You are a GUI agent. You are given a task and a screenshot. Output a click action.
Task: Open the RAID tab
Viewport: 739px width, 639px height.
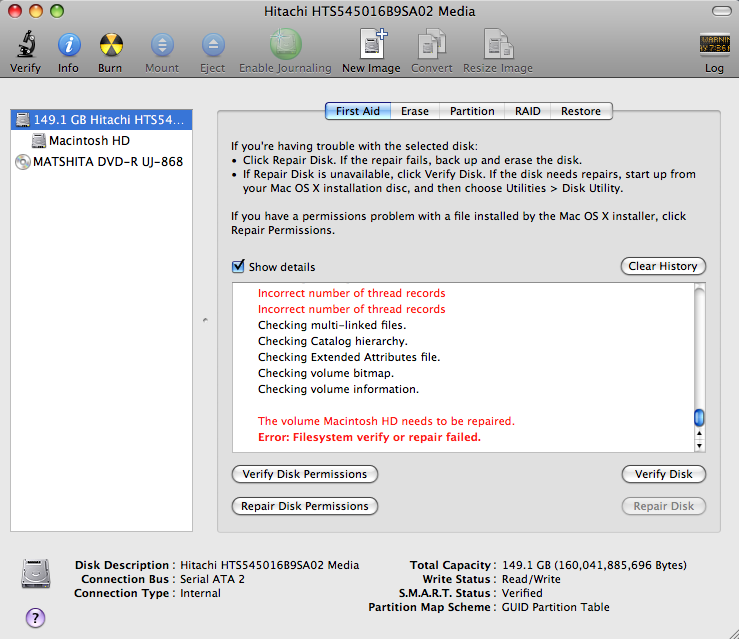point(527,111)
